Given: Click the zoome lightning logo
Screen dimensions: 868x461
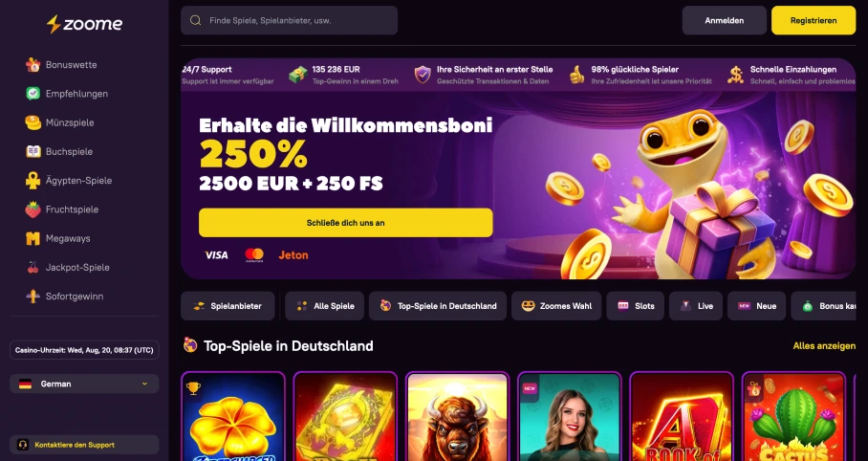Looking at the screenshot, I should click(x=85, y=24).
